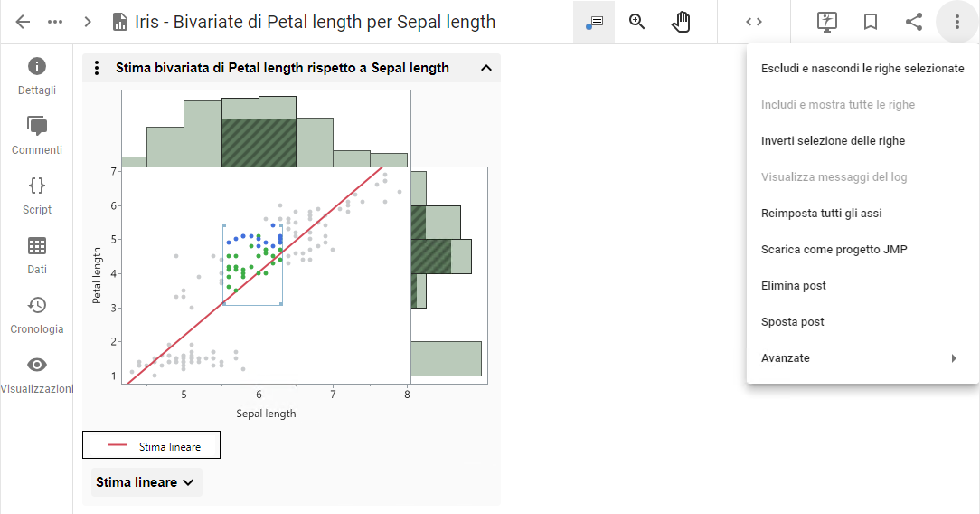Click the presentation mode icon

(x=826, y=22)
